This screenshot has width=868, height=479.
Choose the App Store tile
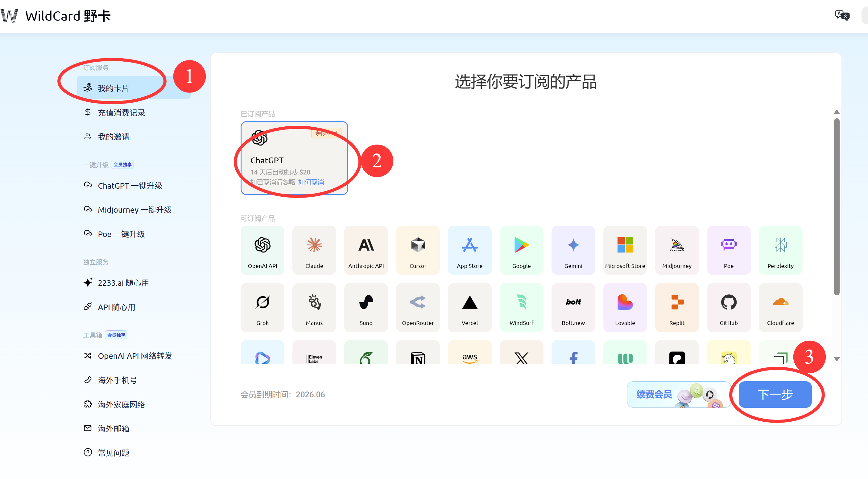469,250
